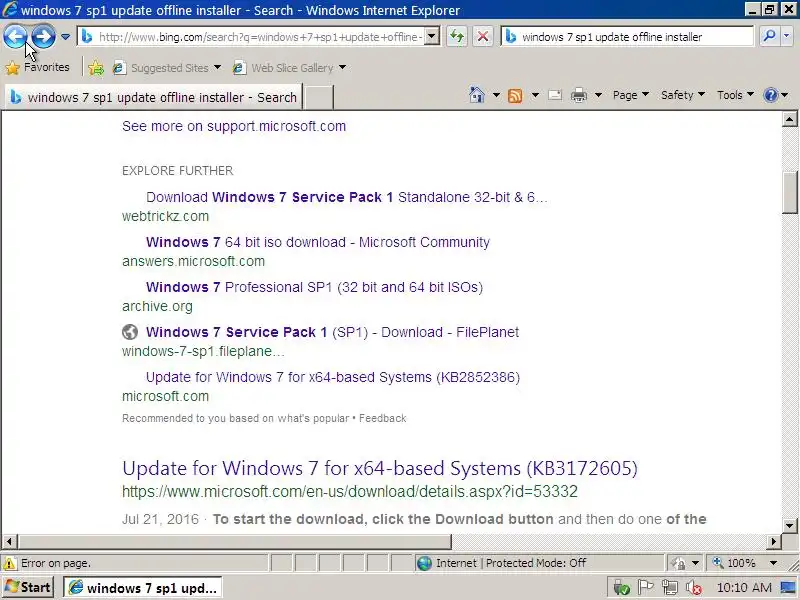Expand the zoom level dropdown arrow
Image resolution: width=800 pixels, height=600 pixels.
pos(773,563)
